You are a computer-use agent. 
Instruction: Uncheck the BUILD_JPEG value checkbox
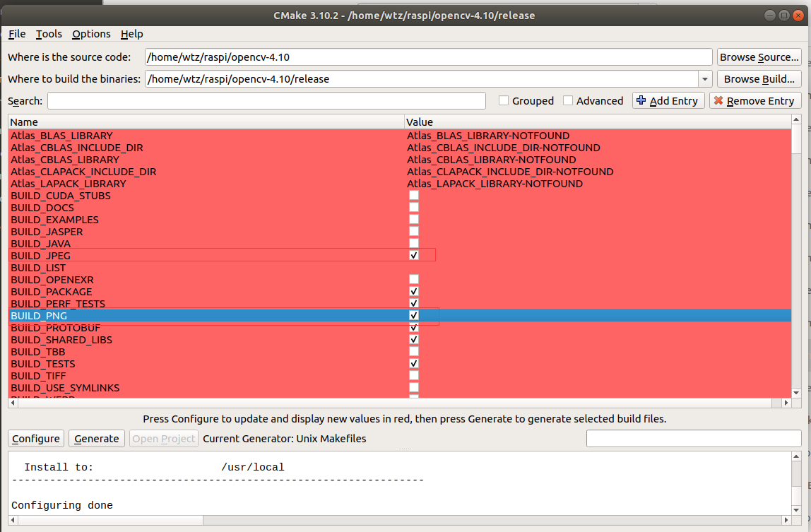point(413,255)
